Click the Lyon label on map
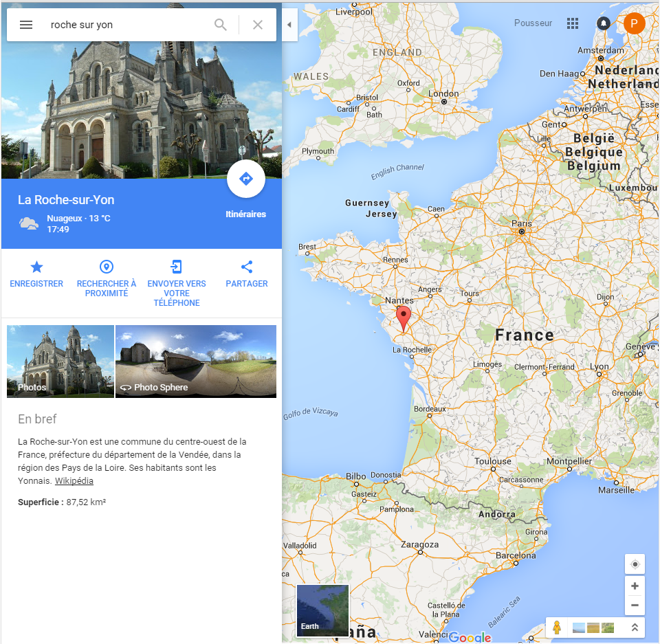Screen dimensions: 660x644 [x=599, y=366]
